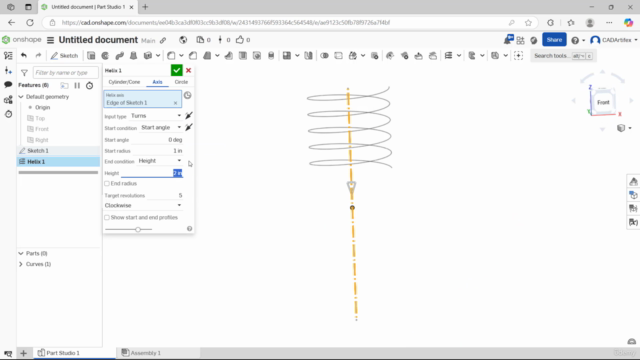640x360 pixels.
Task: Select the Mirror tool icon
Action: pos(309,56)
